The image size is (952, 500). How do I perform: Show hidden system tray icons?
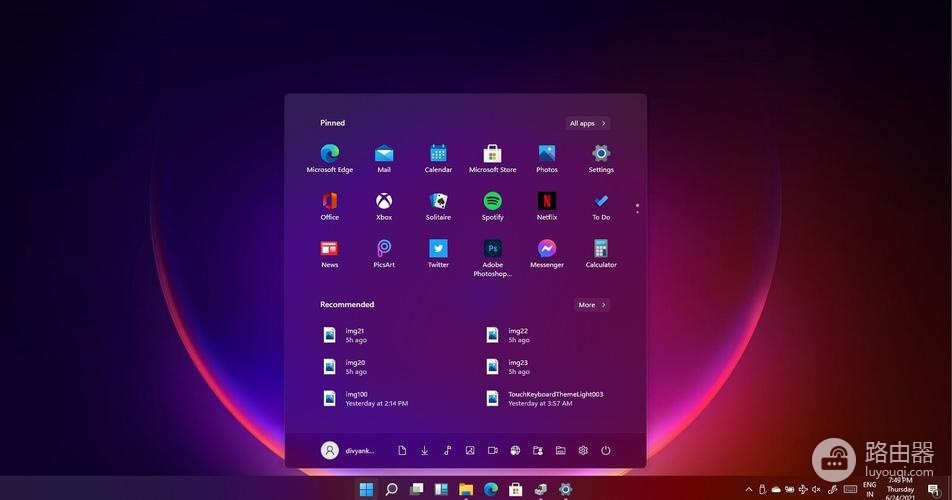(x=749, y=489)
